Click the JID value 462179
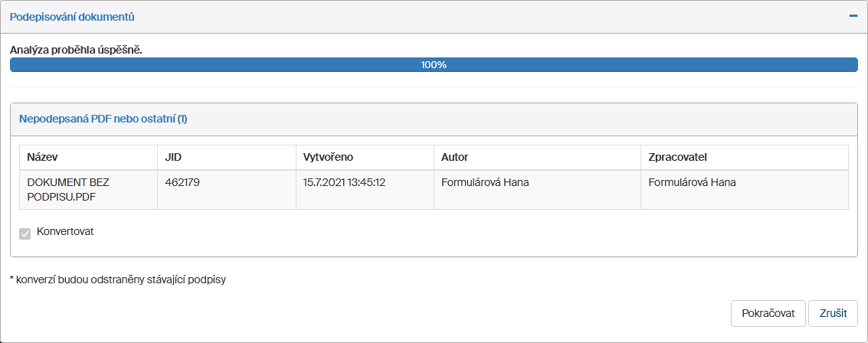Screen dimensions: 868x343 [182, 183]
